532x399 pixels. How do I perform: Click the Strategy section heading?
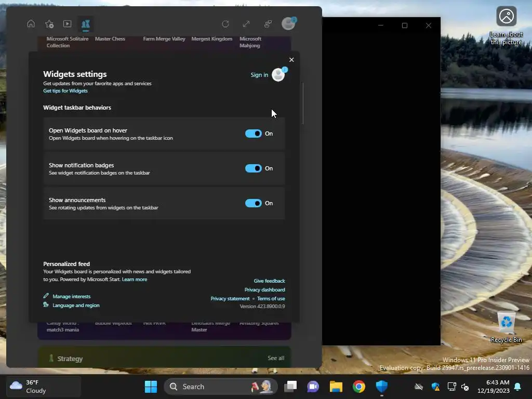click(70, 358)
